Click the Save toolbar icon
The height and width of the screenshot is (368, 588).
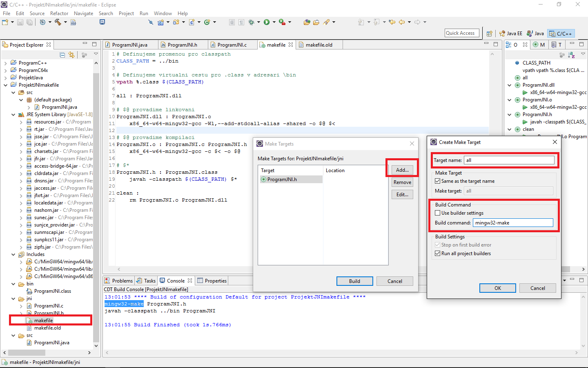pyautogui.click(x=20, y=22)
